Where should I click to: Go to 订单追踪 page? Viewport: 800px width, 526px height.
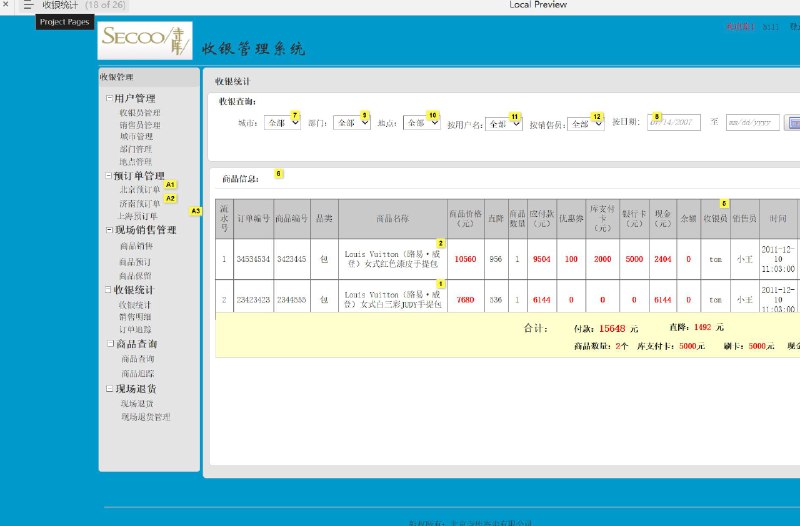(135, 330)
